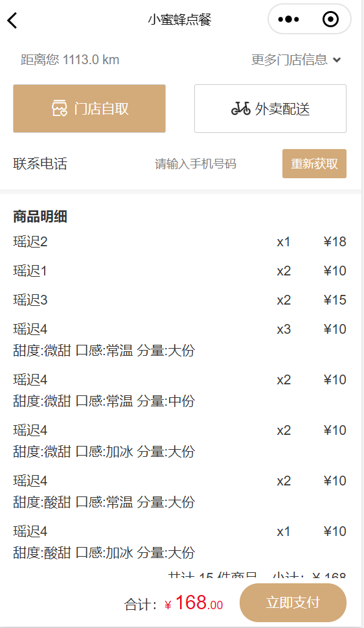364x628 pixels.
Task: Focus the 请输入手机号码 phone input field
Action: [x=196, y=164]
